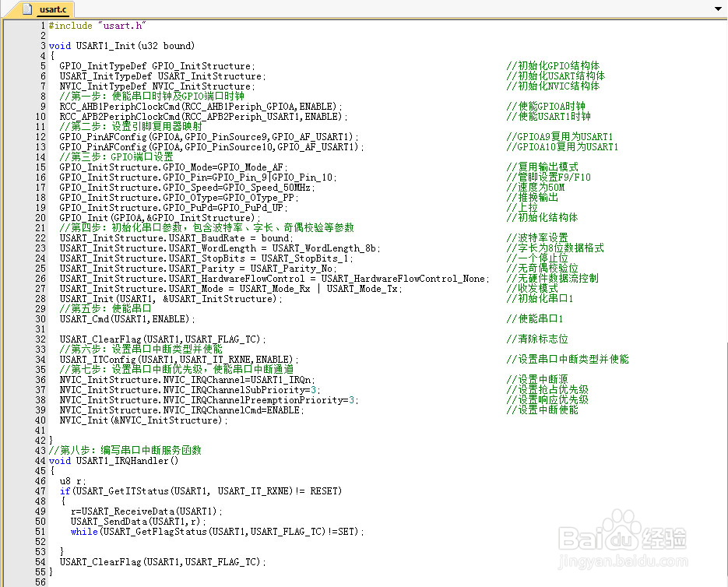Click the RCC_AHB1PeriphClockCmd line
The width and height of the screenshot is (728, 587).
pos(201,107)
